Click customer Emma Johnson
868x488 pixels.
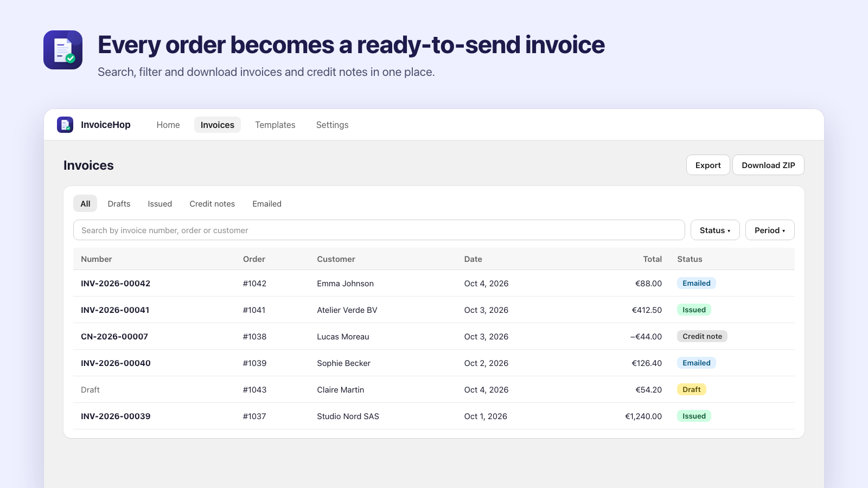tap(345, 284)
